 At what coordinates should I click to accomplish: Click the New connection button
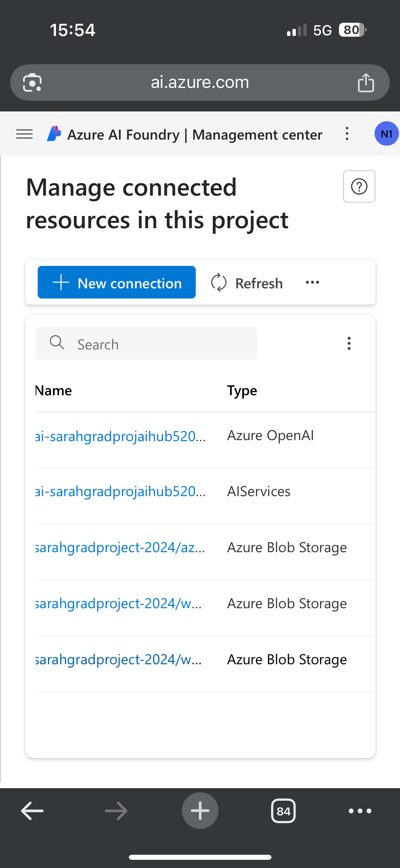pyautogui.click(x=117, y=283)
